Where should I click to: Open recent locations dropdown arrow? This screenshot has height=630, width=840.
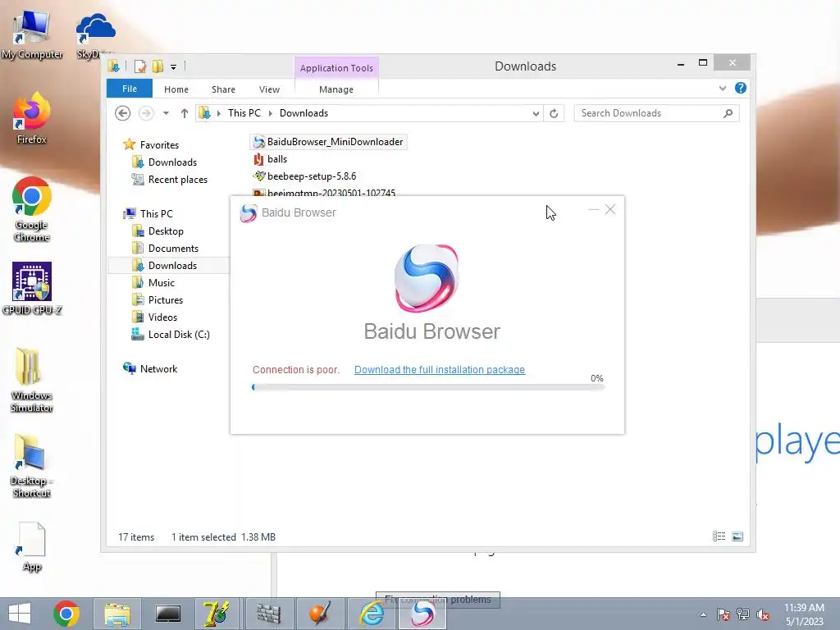click(x=166, y=113)
